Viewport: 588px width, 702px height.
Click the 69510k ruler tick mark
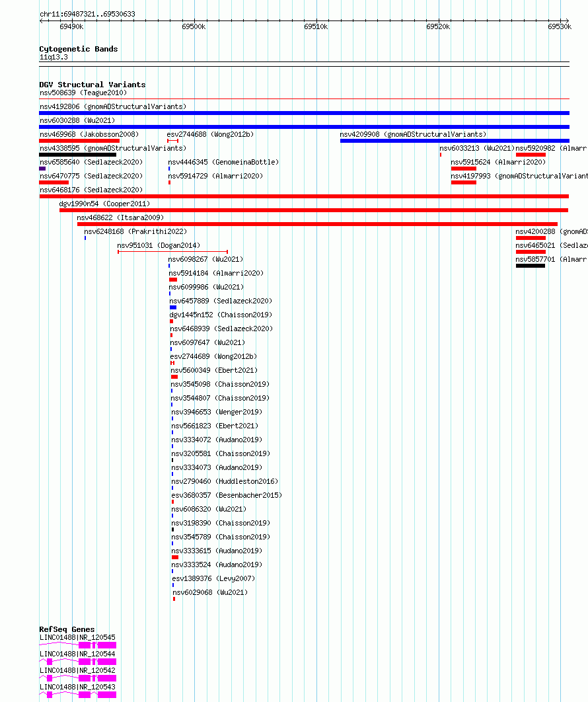(316, 22)
